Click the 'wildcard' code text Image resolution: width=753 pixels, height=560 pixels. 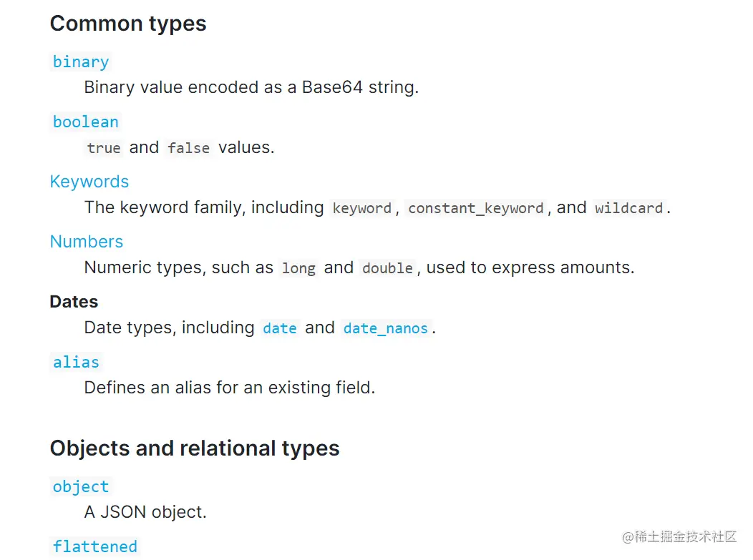628,208
